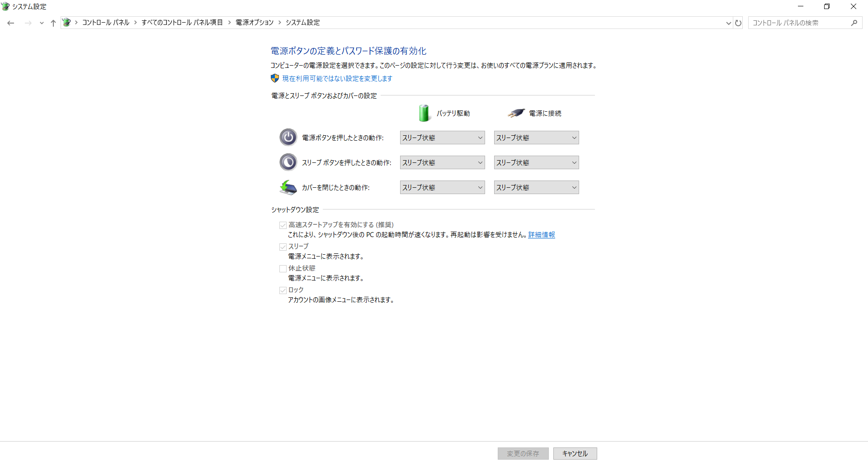The image size is (868, 466).
Task: Open battery dropdown for カバーを閉じたときの動作
Action: (443, 187)
